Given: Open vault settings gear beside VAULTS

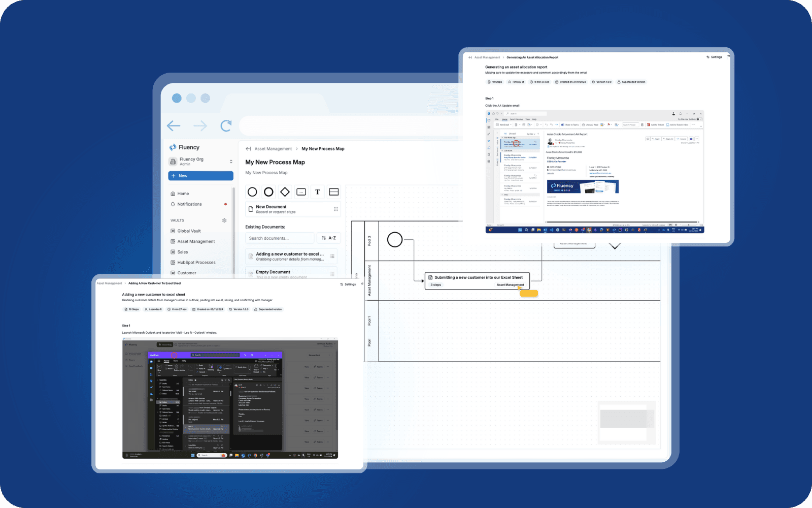Looking at the screenshot, I should 224,220.
